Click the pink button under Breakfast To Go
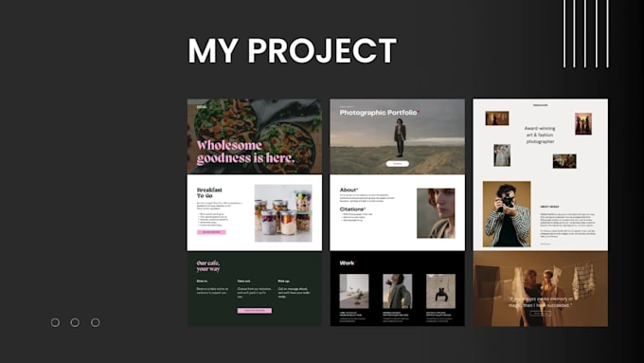 pos(211,232)
